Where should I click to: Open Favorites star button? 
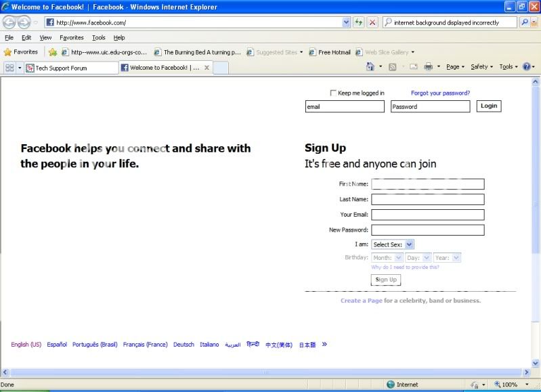pos(21,52)
